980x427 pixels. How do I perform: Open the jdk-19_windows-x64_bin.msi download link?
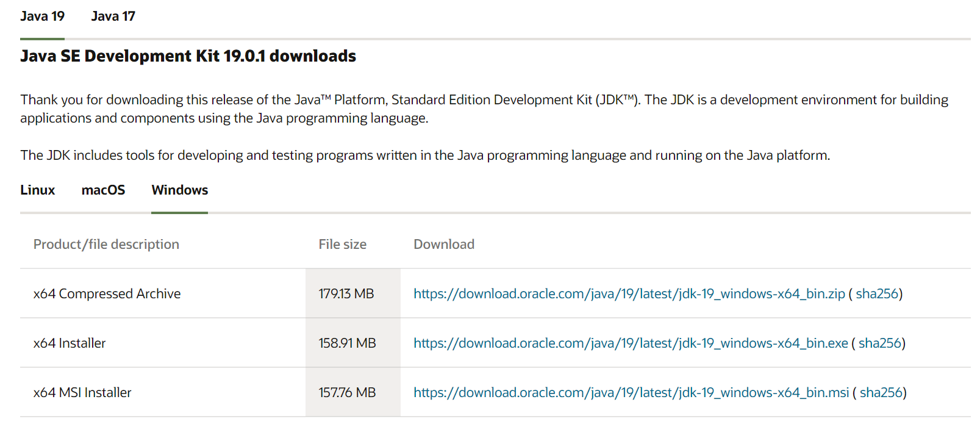tap(631, 393)
